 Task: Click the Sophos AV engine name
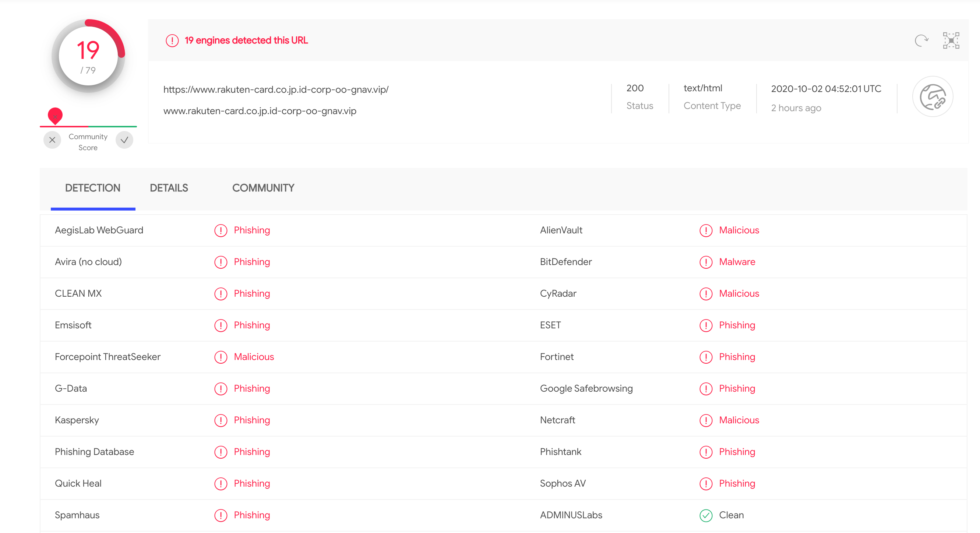(x=563, y=483)
